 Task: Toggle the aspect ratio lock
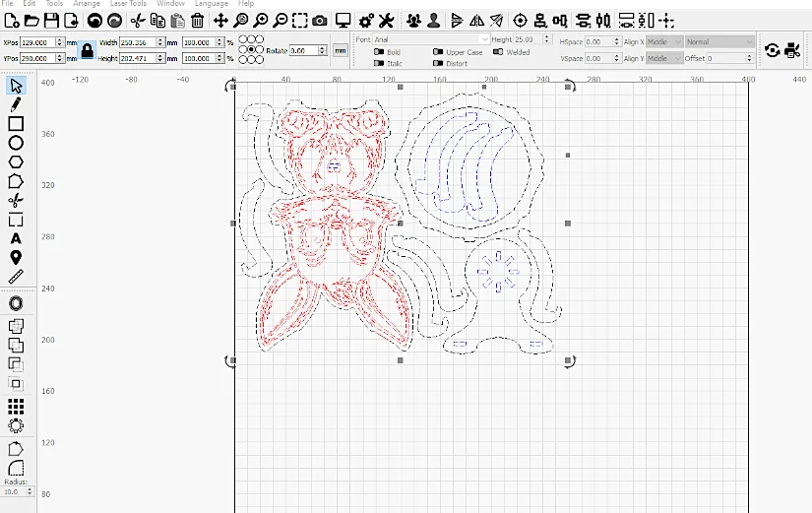click(87, 50)
